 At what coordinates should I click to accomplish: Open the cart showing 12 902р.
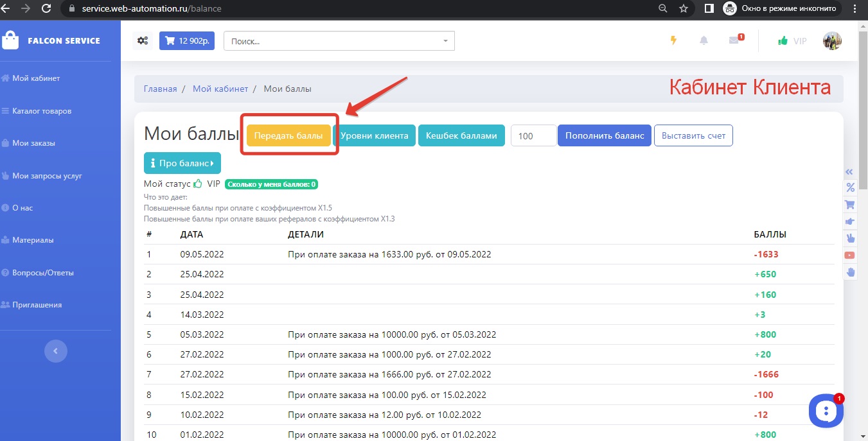tap(186, 41)
